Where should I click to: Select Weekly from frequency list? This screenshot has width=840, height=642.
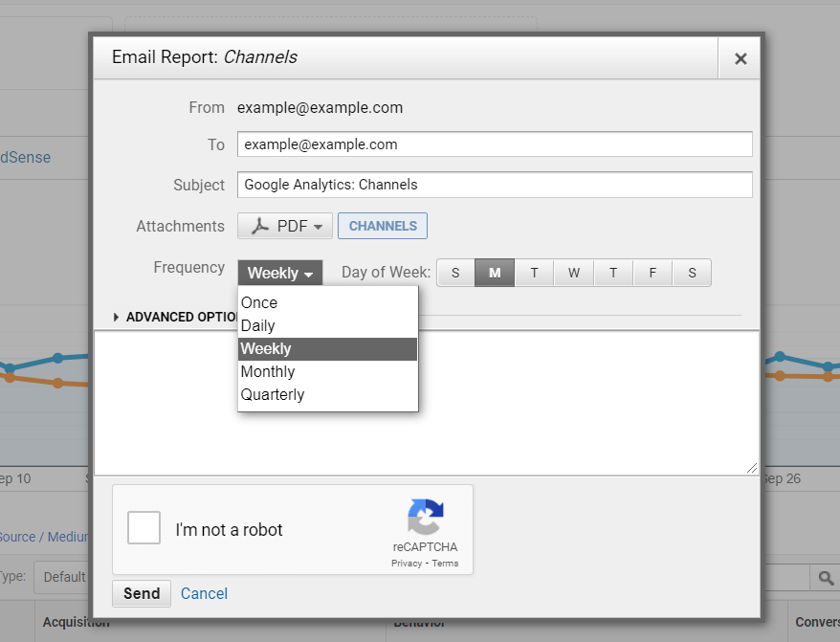327,349
